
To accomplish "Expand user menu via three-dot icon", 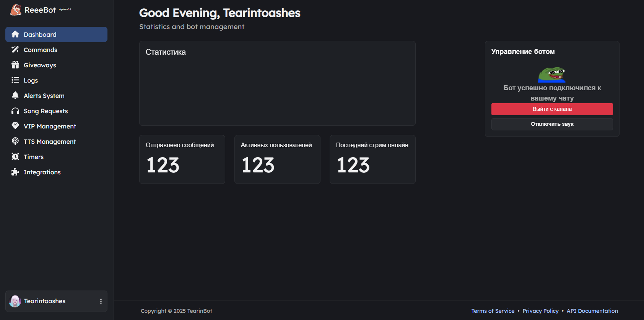I will 101,301.
